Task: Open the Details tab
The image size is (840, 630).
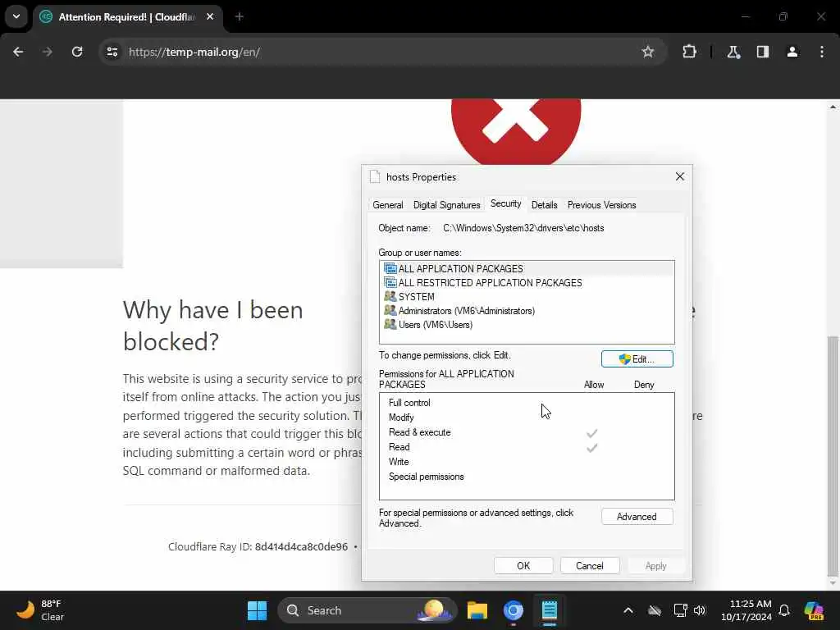Action: 545,205
